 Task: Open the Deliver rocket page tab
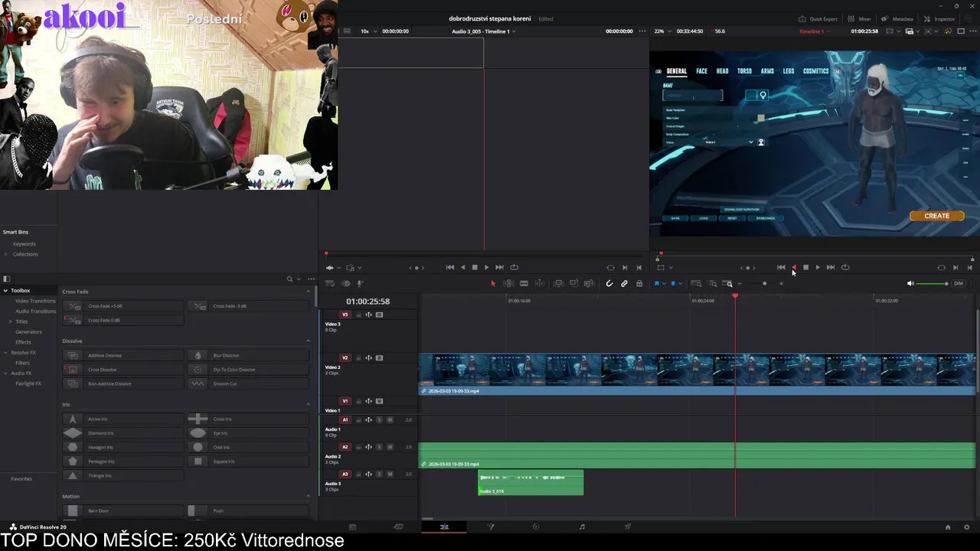click(628, 527)
